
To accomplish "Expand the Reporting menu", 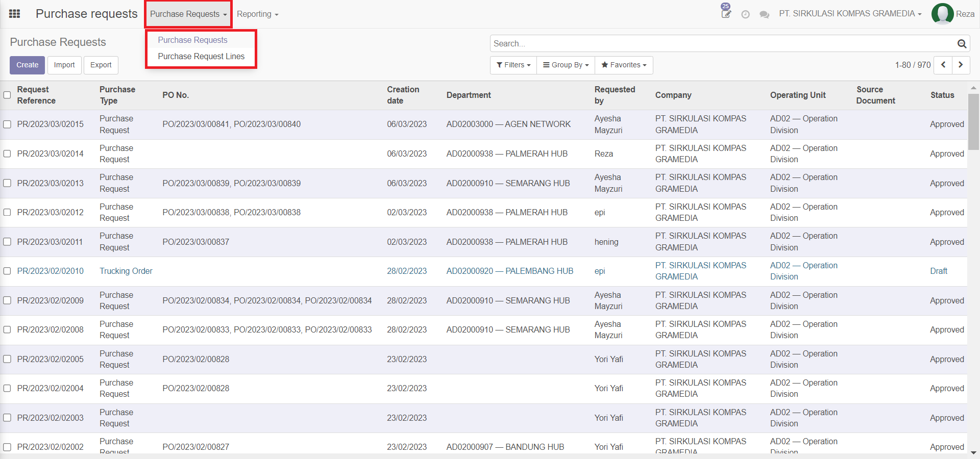I will click(x=257, y=14).
